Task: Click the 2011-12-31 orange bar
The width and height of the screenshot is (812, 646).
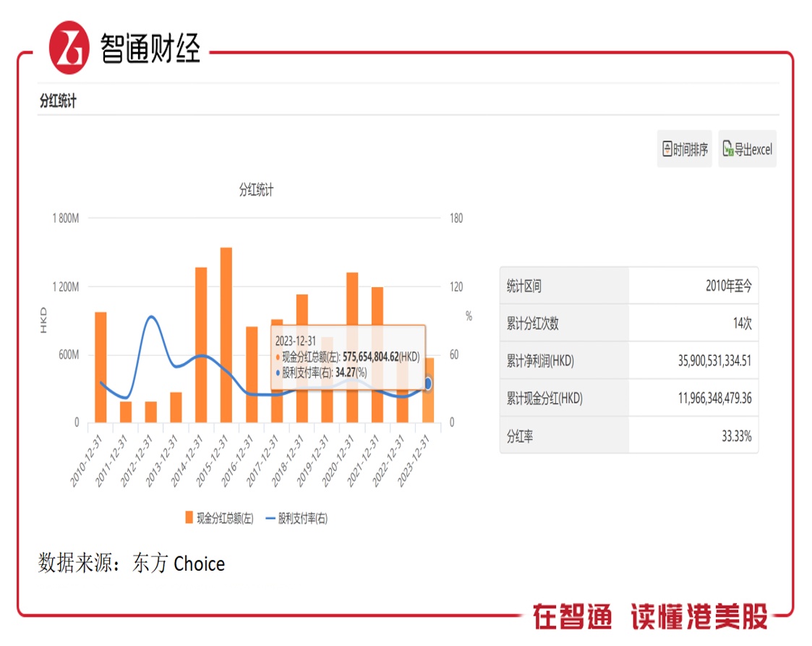Action: (126, 412)
